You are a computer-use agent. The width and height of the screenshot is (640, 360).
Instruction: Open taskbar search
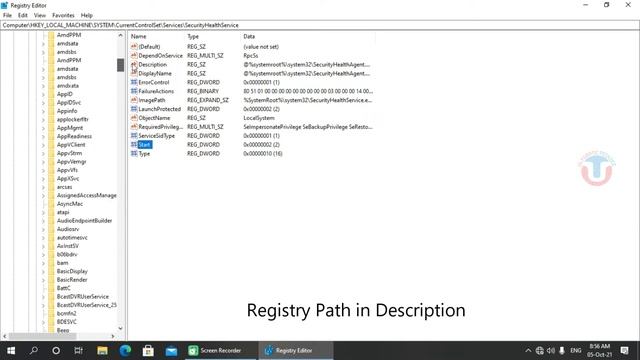pyautogui.click(x=34, y=351)
